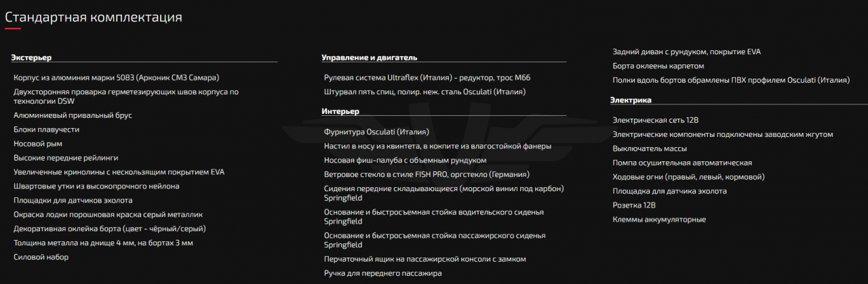This screenshot has height=284, width=868.
Task: Click the 'Управление и двигатель' section title
Action: pos(369,58)
